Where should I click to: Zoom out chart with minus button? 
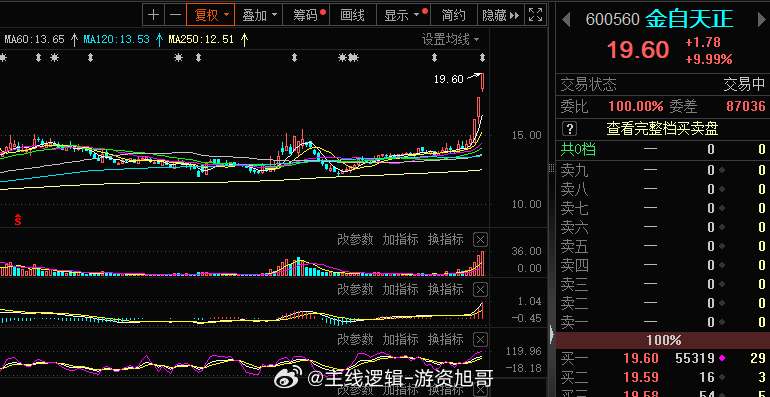point(175,15)
